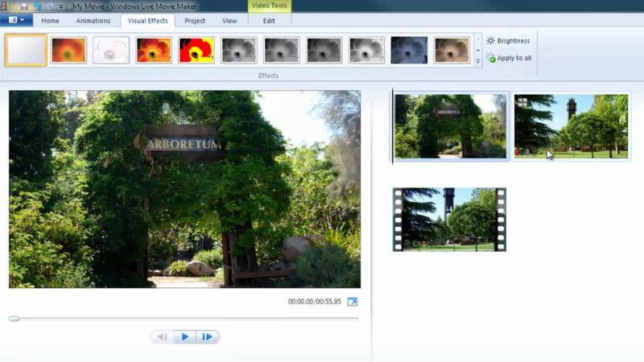Step to next frame
The height and width of the screenshot is (362, 644).
click(208, 337)
